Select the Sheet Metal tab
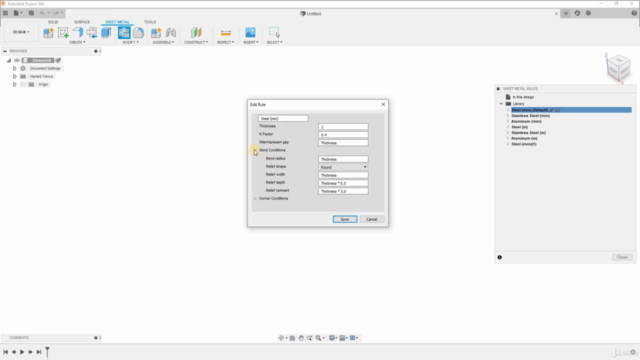 tap(117, 22)
